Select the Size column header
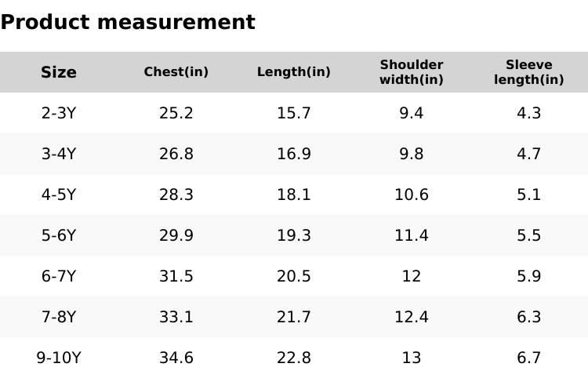The image size is (588, 378). coord(59,72)
